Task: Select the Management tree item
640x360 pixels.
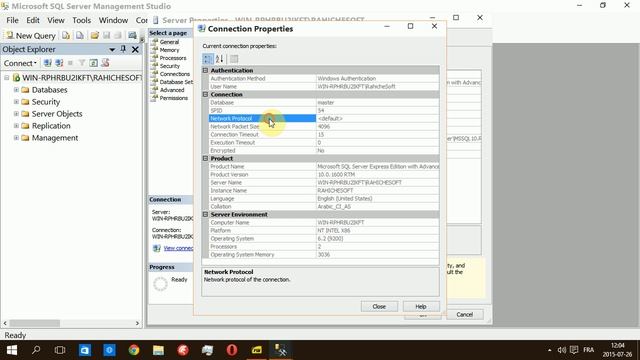Action: coord(55,138)
